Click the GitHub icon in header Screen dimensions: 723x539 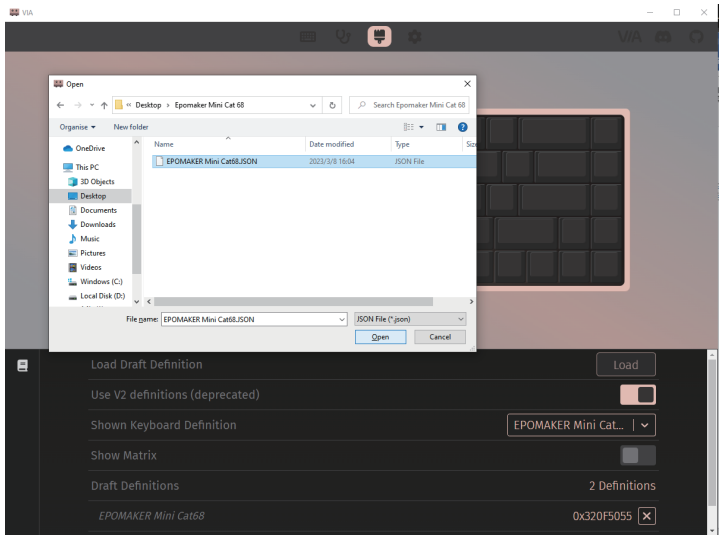(x=696, y=36)
